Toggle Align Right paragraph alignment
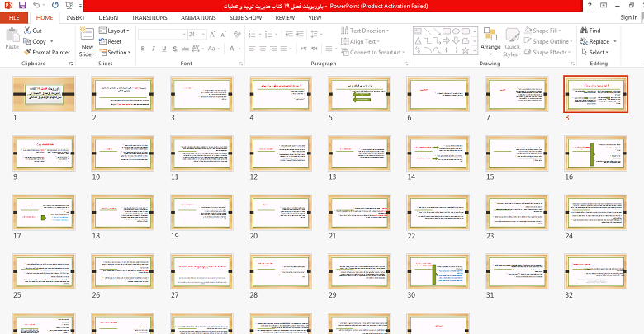 coord(273,49)
